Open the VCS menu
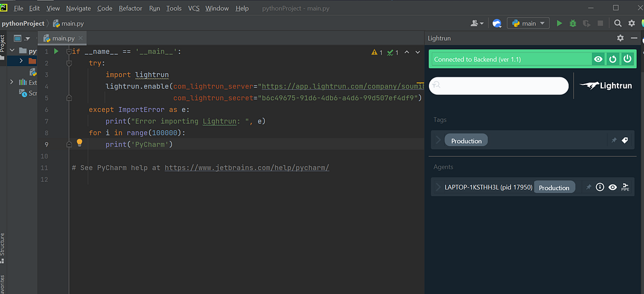 [x=194, y=8]
